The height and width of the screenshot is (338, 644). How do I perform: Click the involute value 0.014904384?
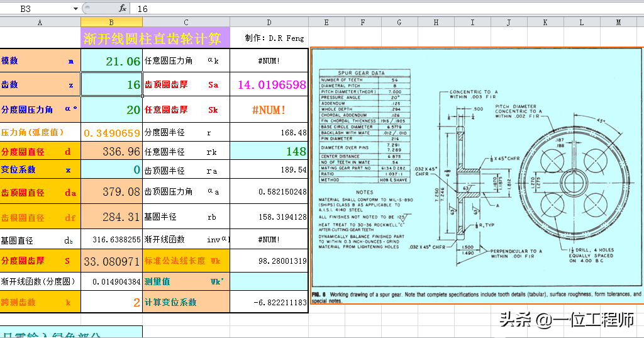point(111,282)
